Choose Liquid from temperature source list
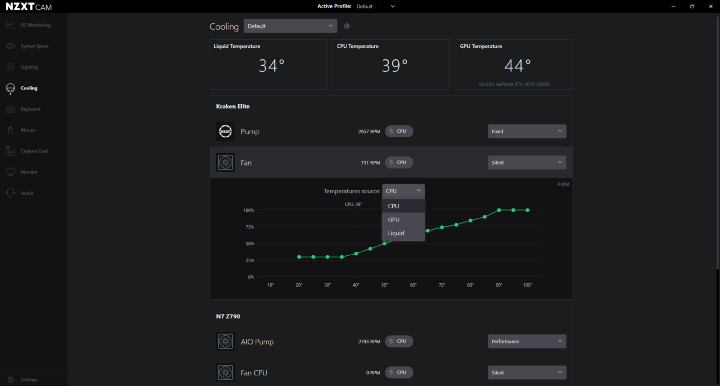 point(403,233)
